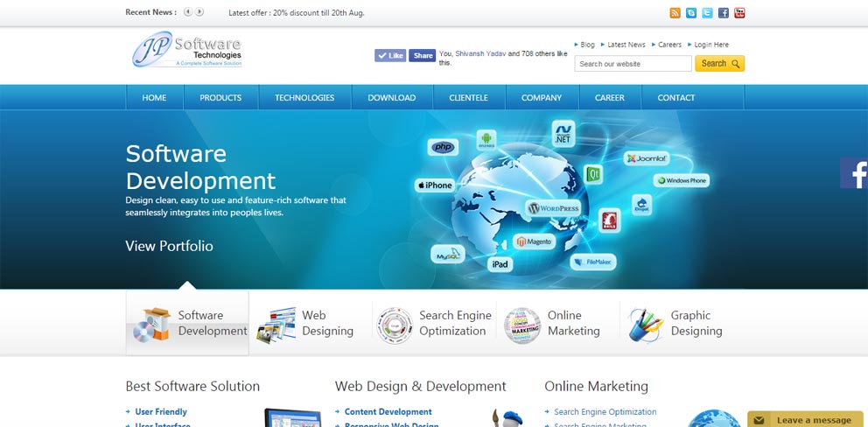The width and height of the screenshot is (868, 427).
Task: Show next recent news item
Action: (x=199, y=11)
